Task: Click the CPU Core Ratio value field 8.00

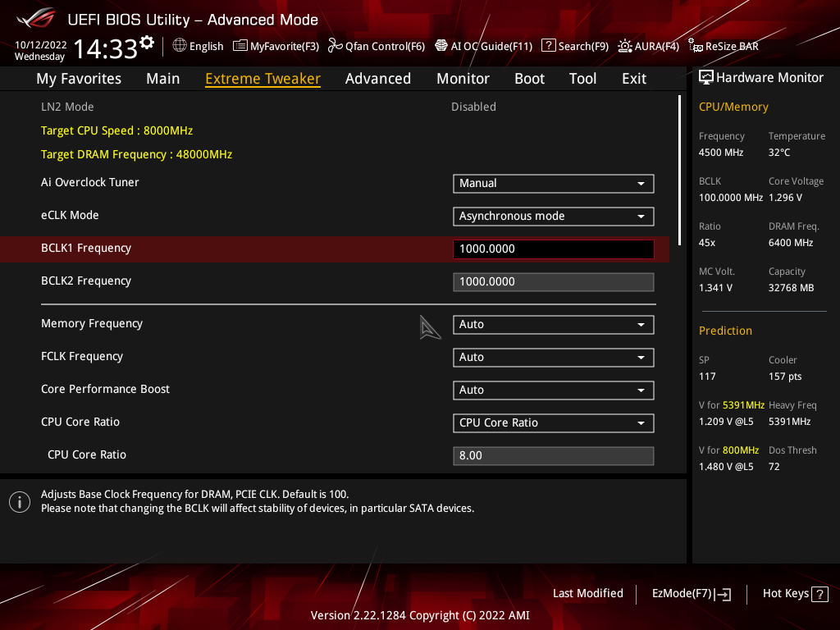Action: (553, 456)
